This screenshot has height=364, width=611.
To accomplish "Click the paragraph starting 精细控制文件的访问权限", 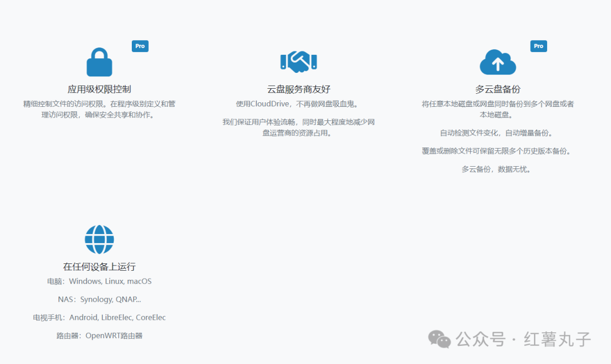I will 100,110.
